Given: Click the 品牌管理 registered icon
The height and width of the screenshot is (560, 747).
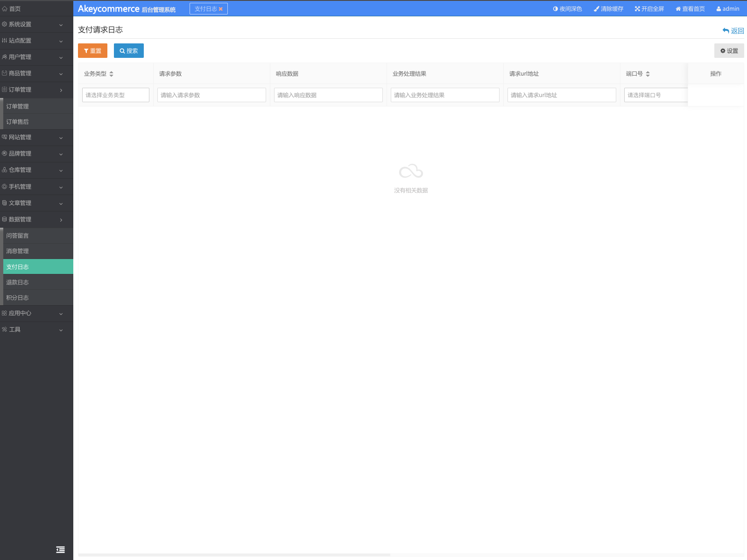Looking at the screenshot, I should point(4,154).
